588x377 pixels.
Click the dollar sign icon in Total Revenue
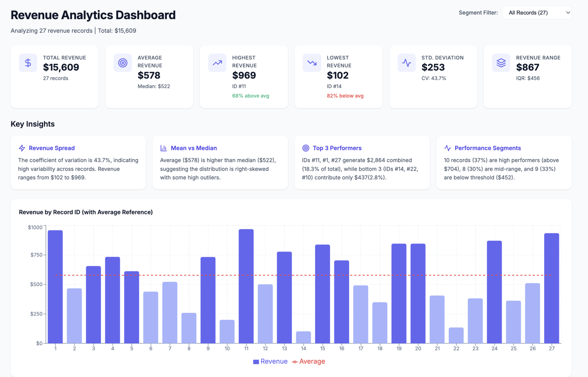click(x=28, y=63)
